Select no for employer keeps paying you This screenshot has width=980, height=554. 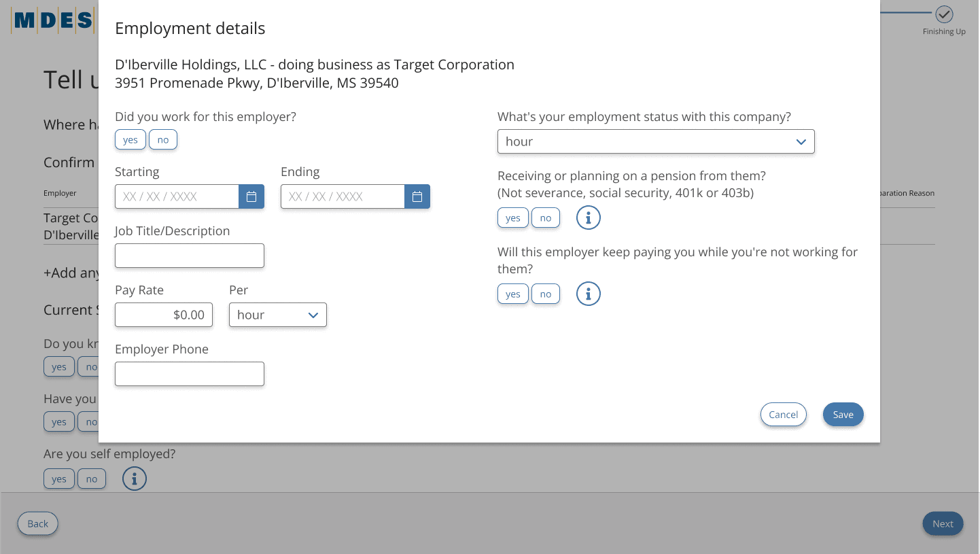tap(546, 294)
